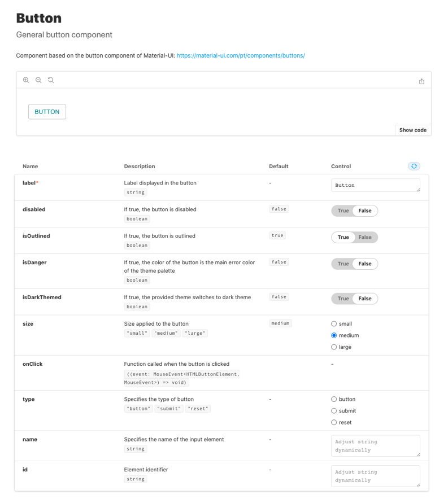
Task: Click "General button component" subtitle
Action: coord(64,34)
